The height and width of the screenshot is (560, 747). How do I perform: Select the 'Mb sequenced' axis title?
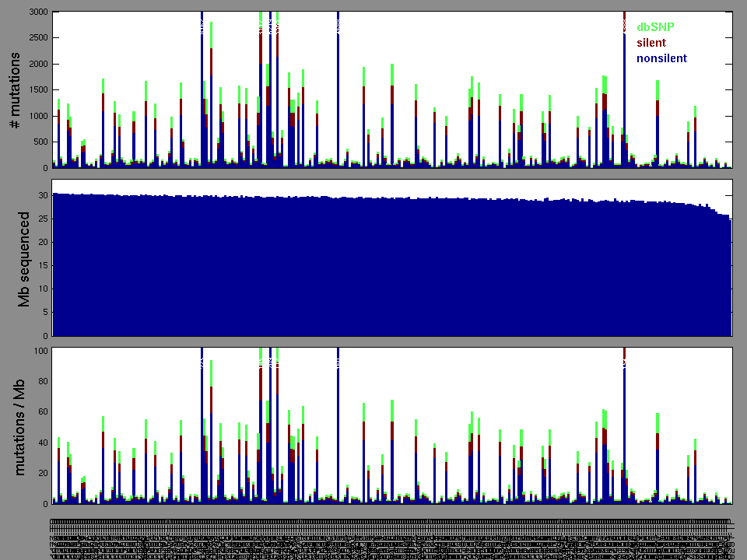[x=23, y=258]
